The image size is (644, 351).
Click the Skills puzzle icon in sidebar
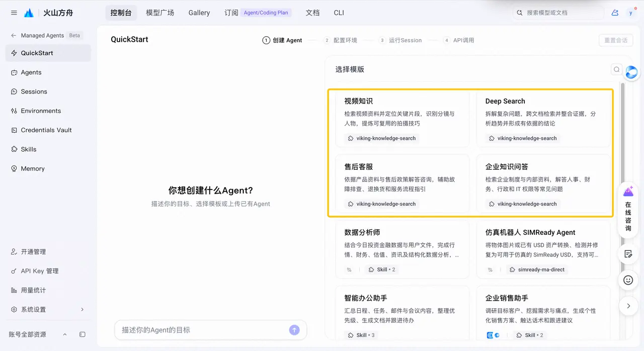14,149
